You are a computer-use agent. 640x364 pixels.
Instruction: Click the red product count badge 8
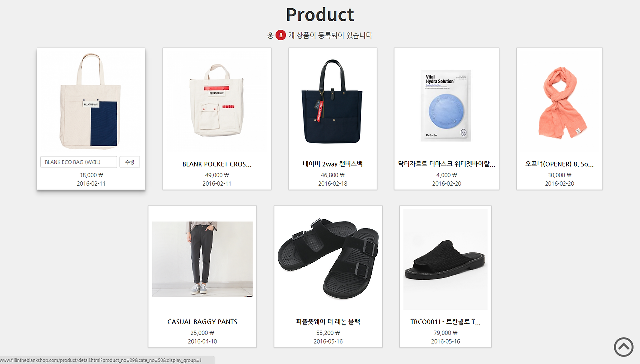(x=281, y=35)
